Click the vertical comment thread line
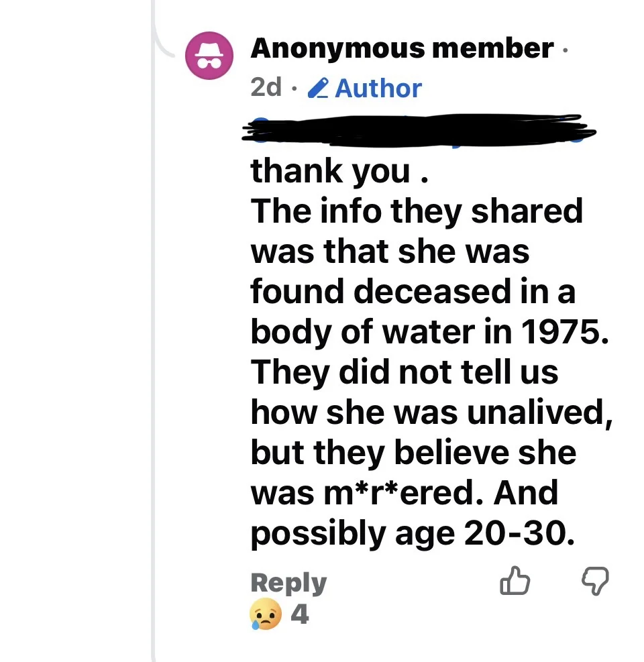Image resolution: width=644 pixels, height=662 pixels. (154, 335)
